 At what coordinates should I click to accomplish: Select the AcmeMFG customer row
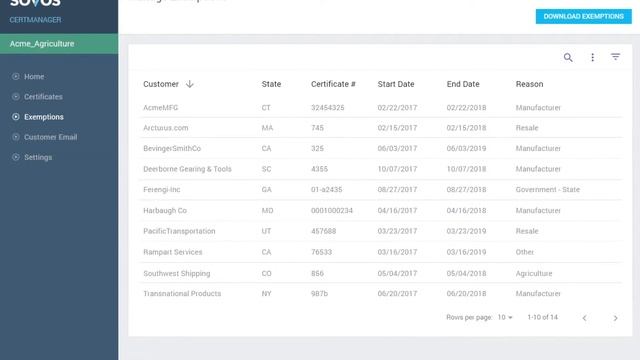coord(380,108)
